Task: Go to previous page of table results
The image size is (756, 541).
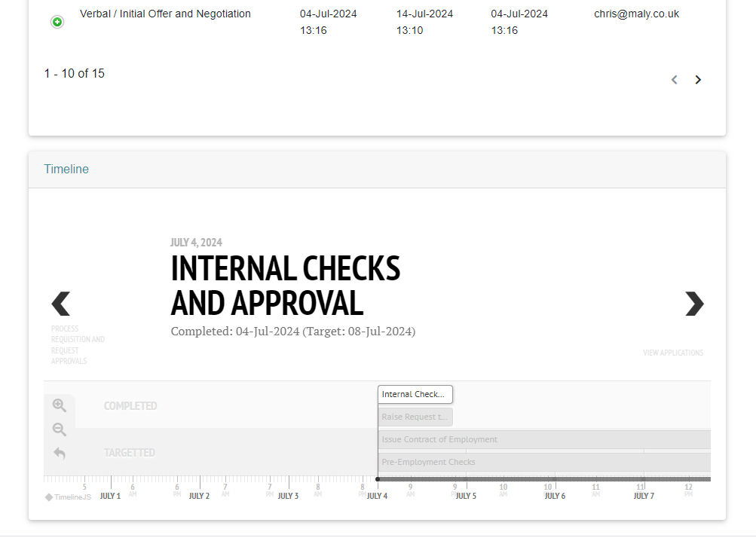Action: (675, 80)
